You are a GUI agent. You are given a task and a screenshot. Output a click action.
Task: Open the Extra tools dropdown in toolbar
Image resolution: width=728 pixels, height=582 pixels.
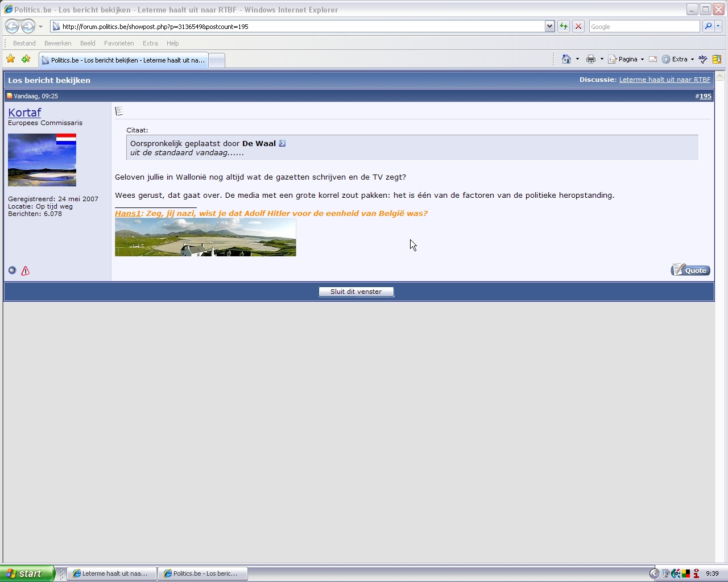click(678, 59)
